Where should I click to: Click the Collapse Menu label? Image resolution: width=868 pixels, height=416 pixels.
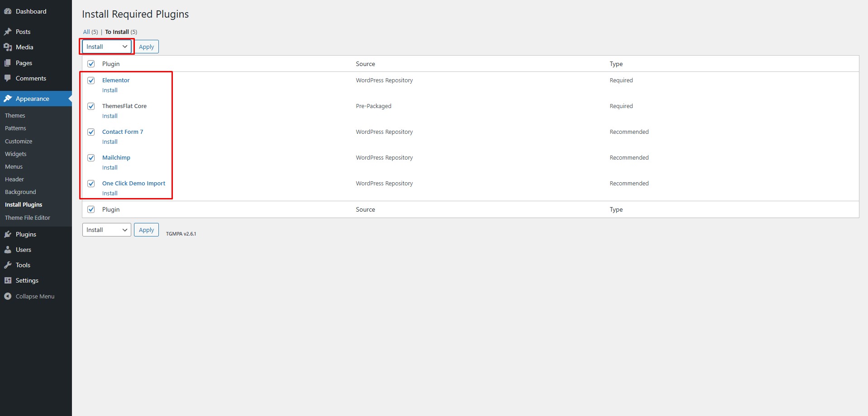(35, 296)
